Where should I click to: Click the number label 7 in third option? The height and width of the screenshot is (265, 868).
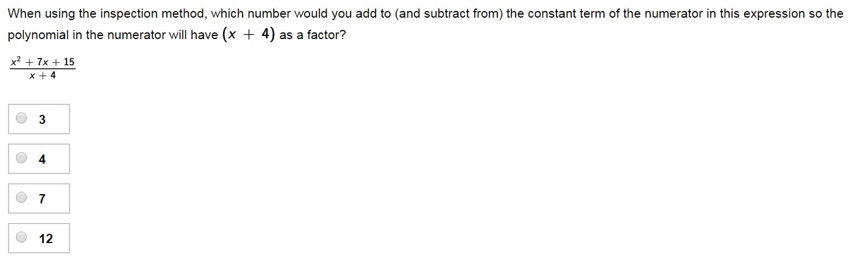coord(42,199)
